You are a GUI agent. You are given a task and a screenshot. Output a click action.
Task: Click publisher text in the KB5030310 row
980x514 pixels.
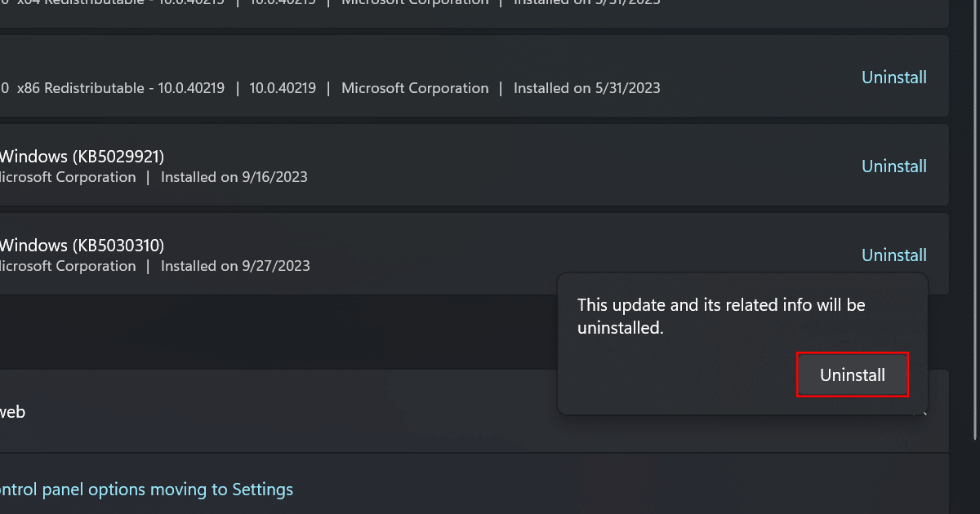67,266
